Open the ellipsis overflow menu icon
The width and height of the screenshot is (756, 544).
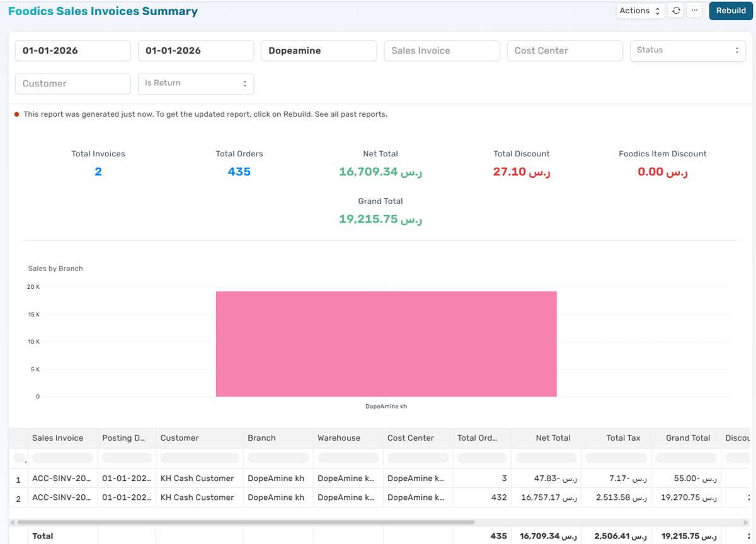694,11
